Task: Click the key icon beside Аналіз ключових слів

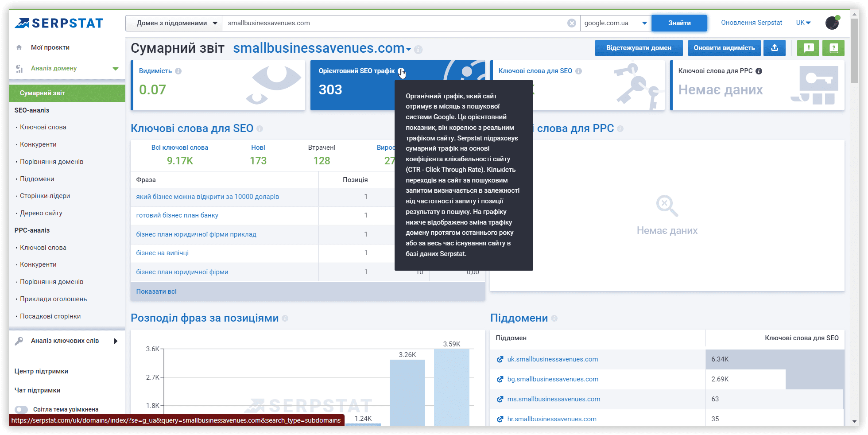Action: click(x=19, y=341)
